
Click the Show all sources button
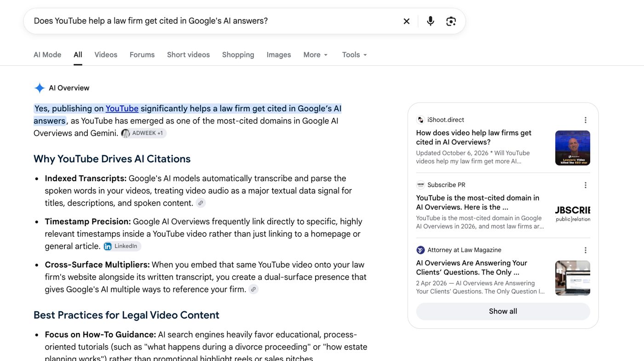tap(503, 311)
